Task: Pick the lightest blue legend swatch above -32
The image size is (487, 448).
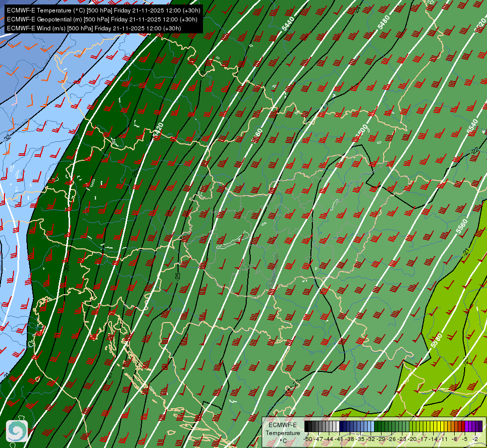Action: coord(373,426)
